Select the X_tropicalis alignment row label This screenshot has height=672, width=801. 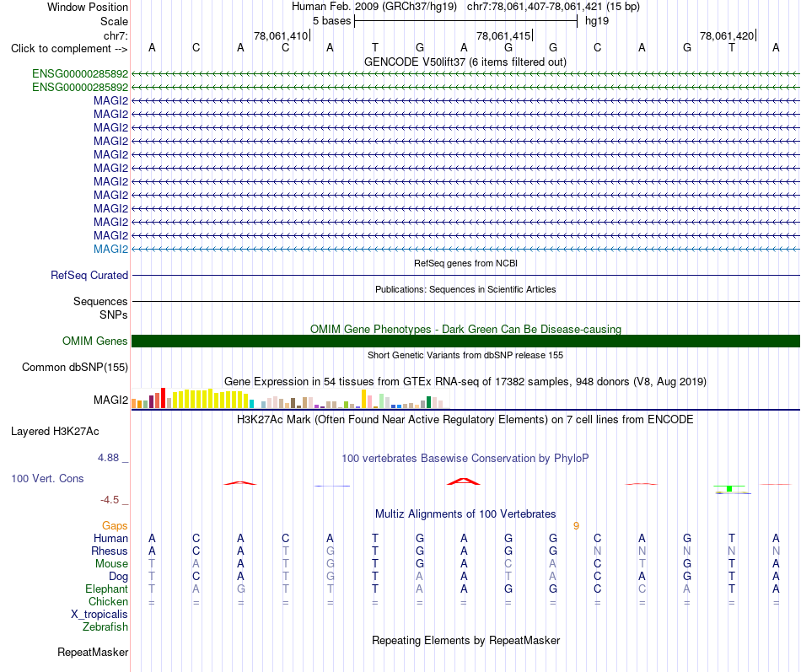tap(99, 615)
